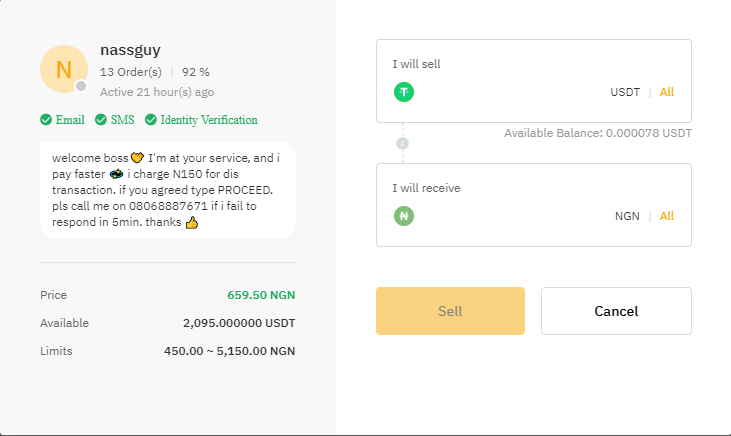731x436 pixels.
Task: Click the green USDT Tether coin icon
Action: click(x=404, y=92)
